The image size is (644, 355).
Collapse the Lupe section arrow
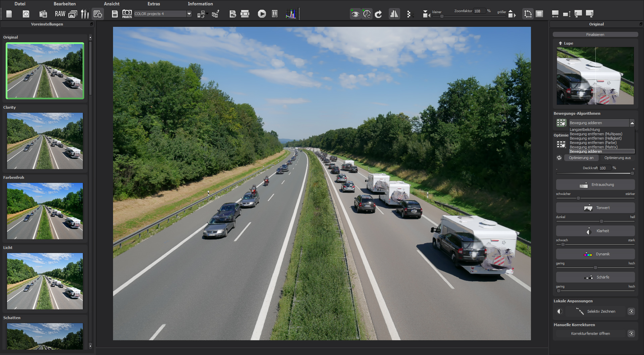pyautogui.click(x=560, y=43)
